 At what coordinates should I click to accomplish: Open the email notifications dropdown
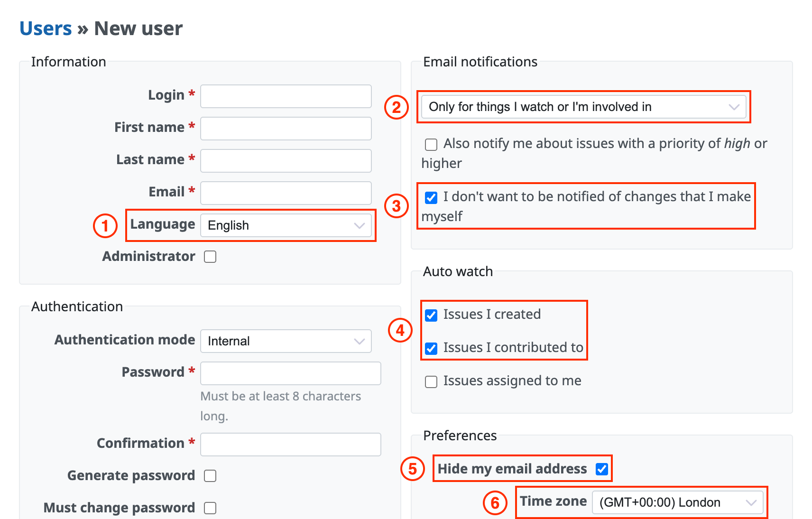pyautogui.click(x=583, y=107)
